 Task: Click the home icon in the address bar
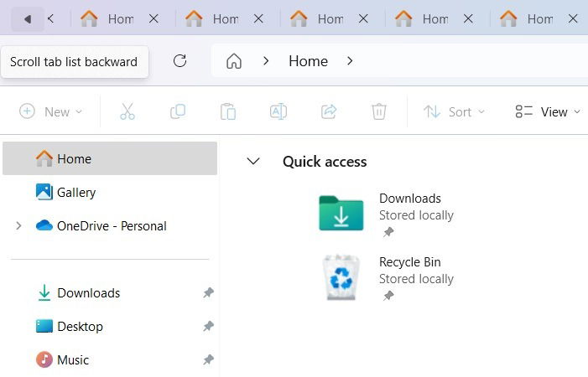pyautogui.click(x=234, y=60)
